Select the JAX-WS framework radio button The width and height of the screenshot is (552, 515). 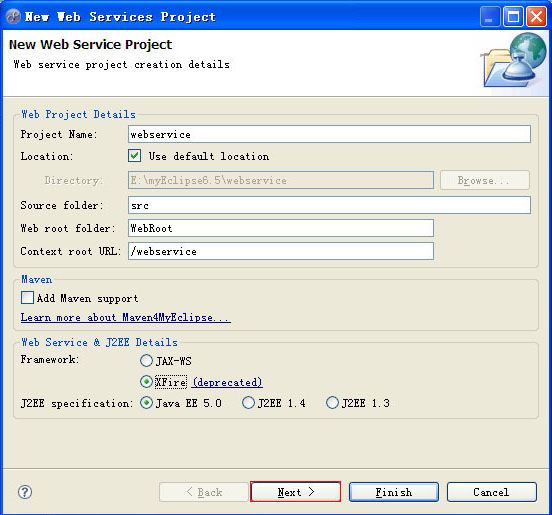point(146,361)
